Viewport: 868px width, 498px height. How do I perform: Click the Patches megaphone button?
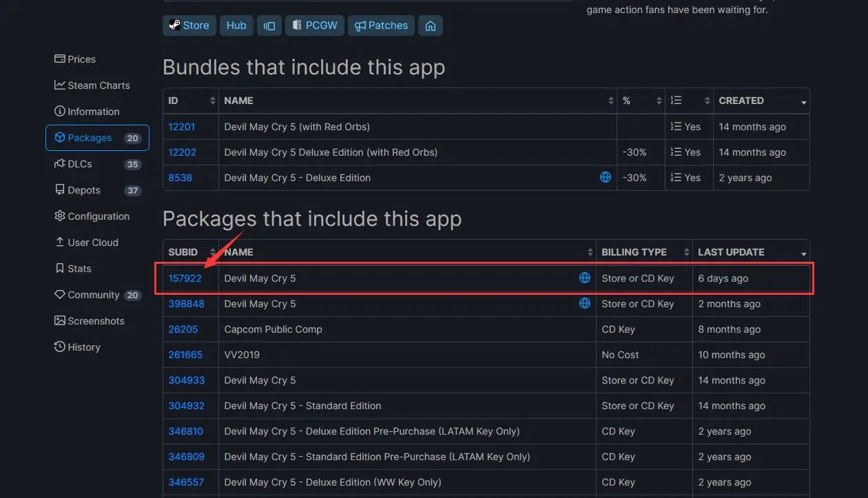[x=381, y=25]
